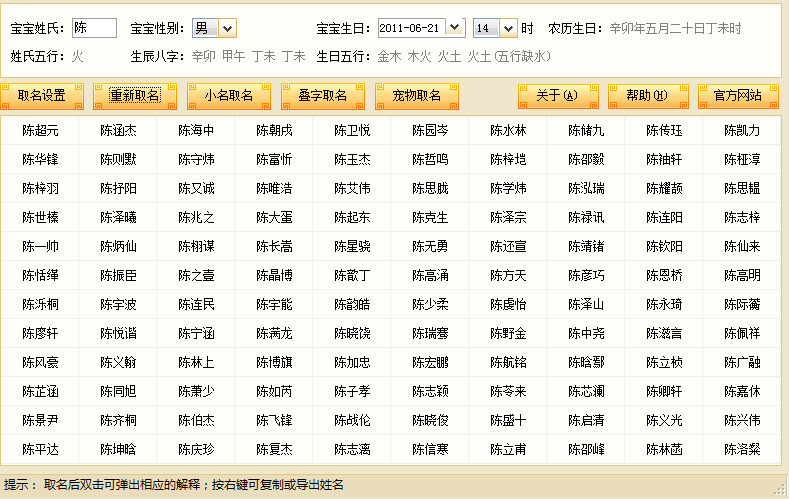
Task: Select the name 陈平达
Action: pyautogui.click(x=40, y=449)
